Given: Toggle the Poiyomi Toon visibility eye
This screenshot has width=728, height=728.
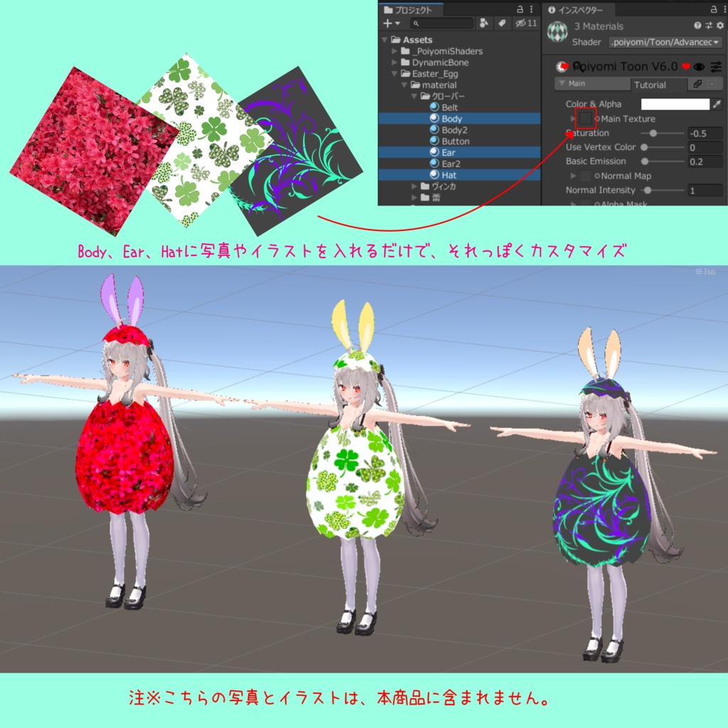Looking at the screenshot, I should coord(699,66).
